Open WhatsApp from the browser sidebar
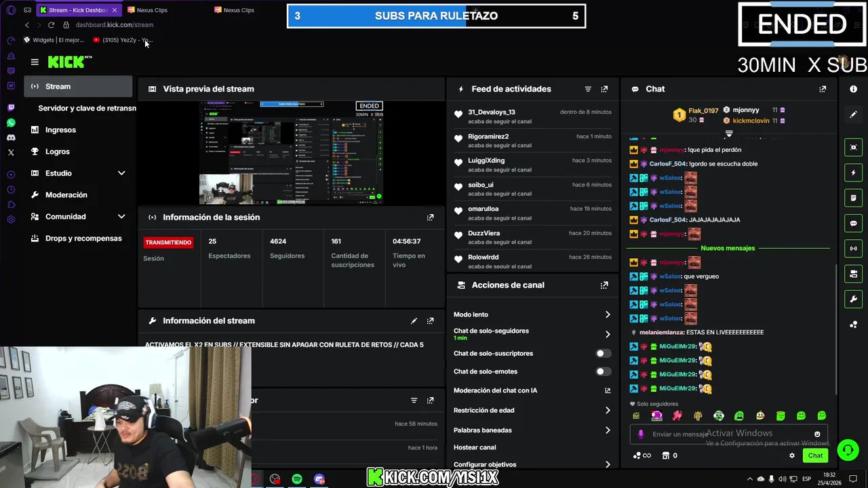This screenshot has width=868, height=488. pos(11,123)
